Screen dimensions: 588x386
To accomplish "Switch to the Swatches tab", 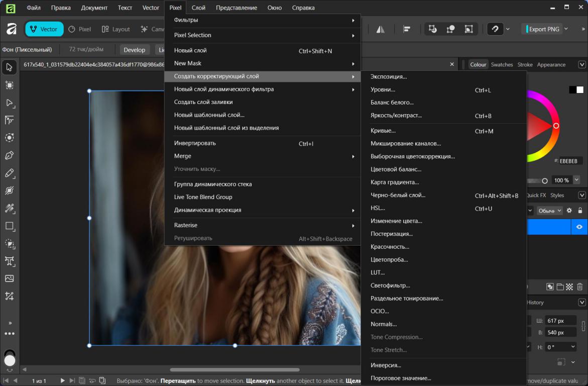I will [502, 65].
